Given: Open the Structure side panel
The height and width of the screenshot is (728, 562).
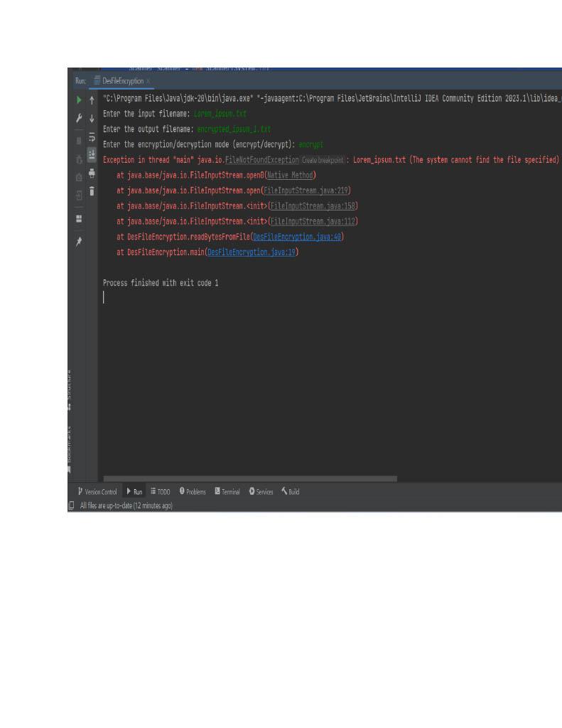Looking at the screenshot, I should [x=69, y=390].
